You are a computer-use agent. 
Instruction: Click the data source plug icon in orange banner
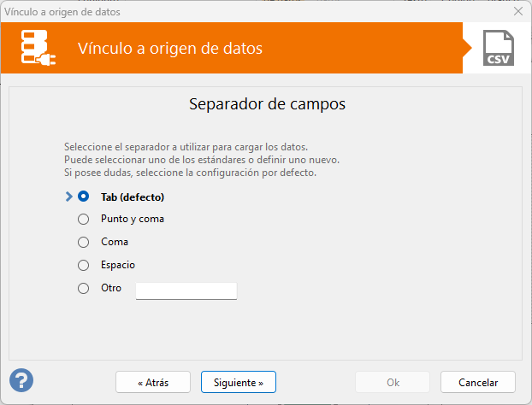point(38,48)
